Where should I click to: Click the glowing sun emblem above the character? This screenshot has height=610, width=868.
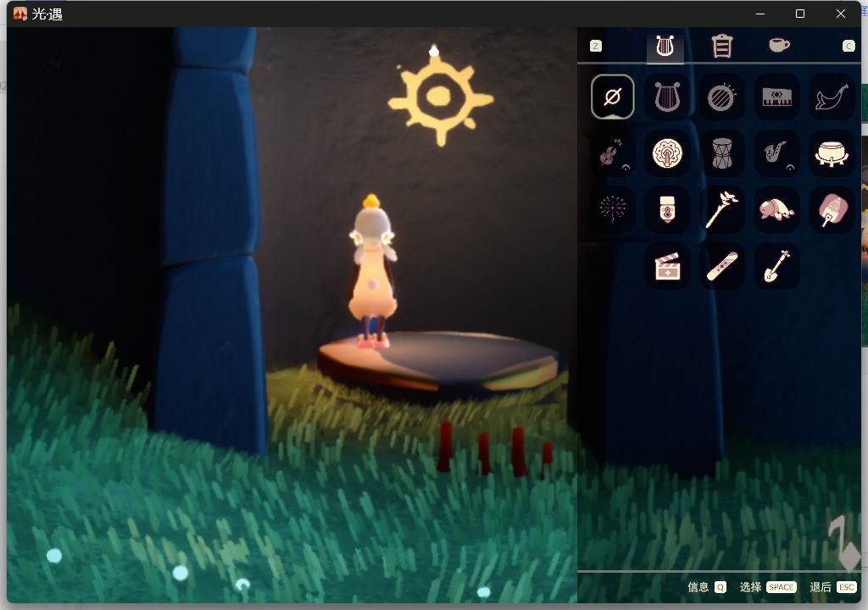tap(441, 98)
